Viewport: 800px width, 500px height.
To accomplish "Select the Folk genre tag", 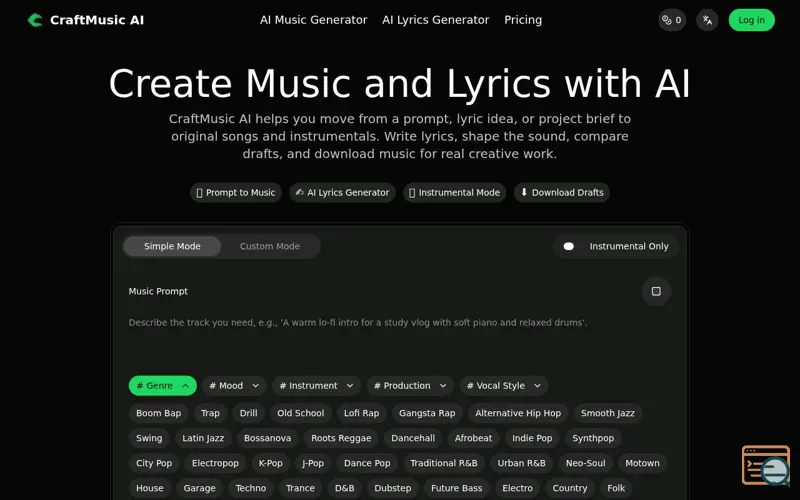I will point(616,488).
